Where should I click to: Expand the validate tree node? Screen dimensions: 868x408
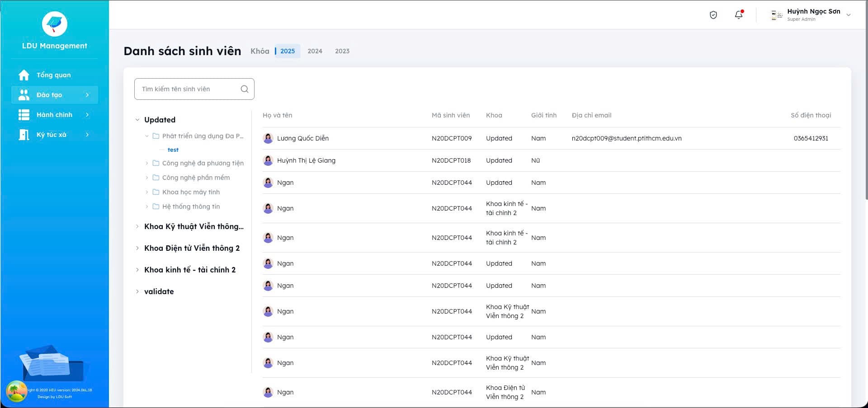click(137, 291)
